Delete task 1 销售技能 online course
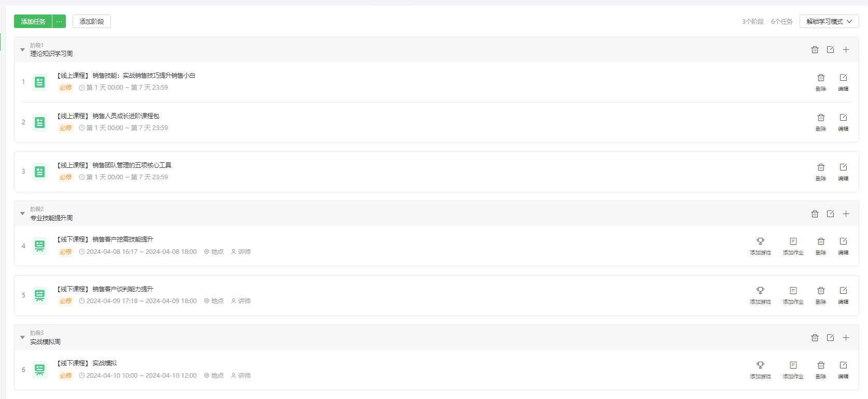Image resolution: width=868 pixels, height=399 pixels. [821, 82]
